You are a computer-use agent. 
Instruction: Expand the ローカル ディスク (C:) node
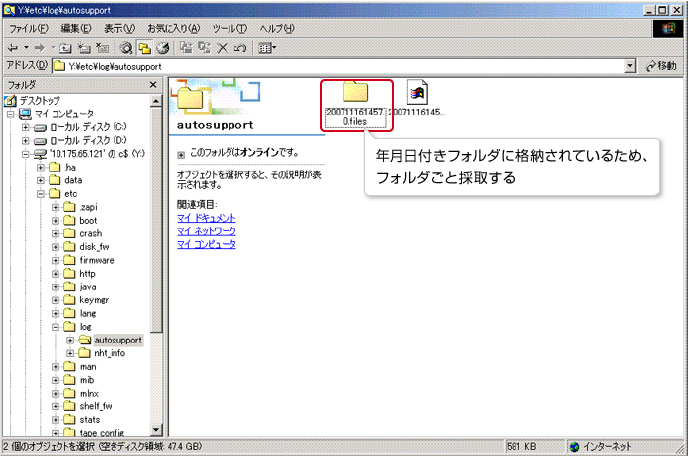(x=25, y=128)
